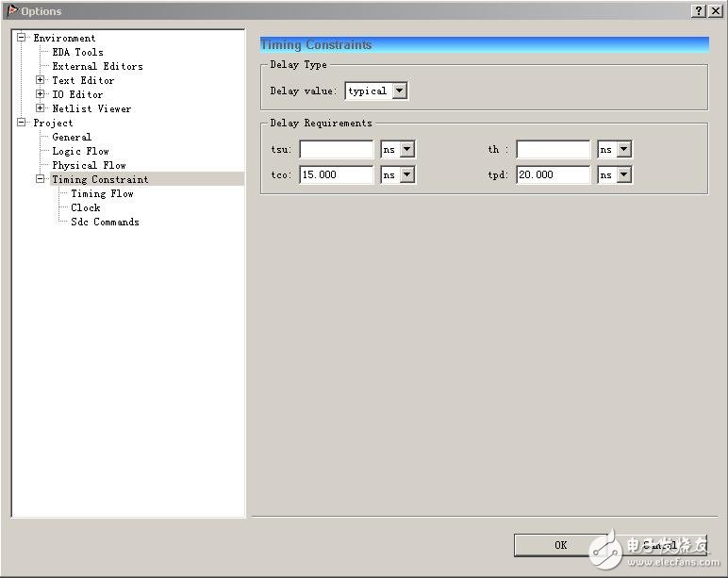Select External Editors in the tree
The image size is (728, 578).
coord(97,66)
